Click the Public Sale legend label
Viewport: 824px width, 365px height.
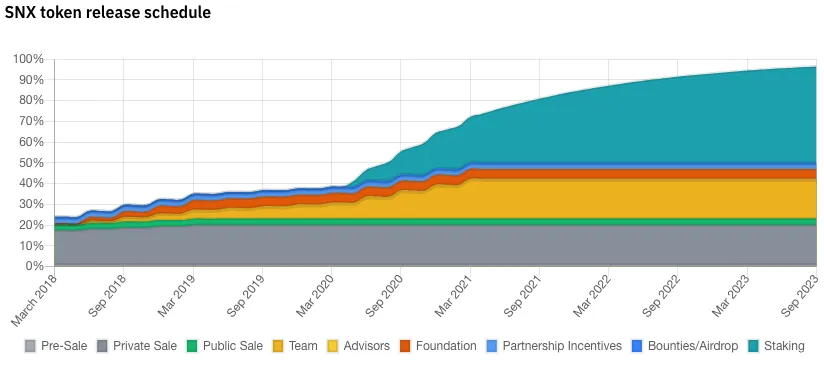(233, 346)
